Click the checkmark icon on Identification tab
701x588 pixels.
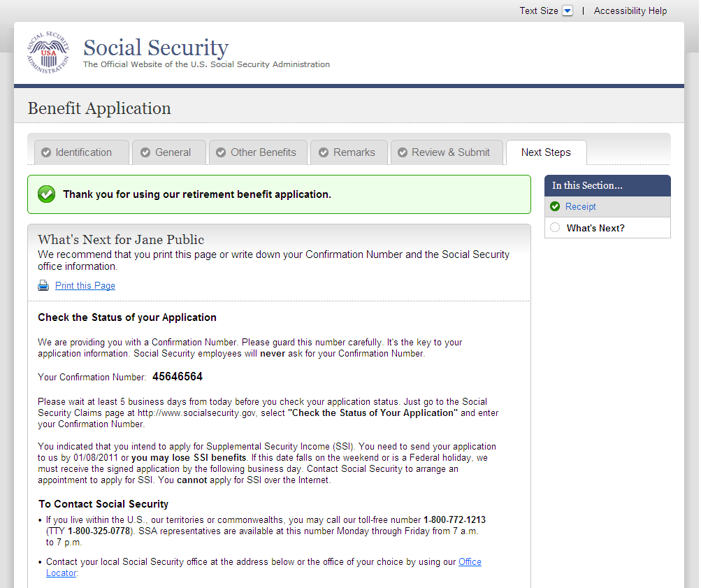(46, 152)
